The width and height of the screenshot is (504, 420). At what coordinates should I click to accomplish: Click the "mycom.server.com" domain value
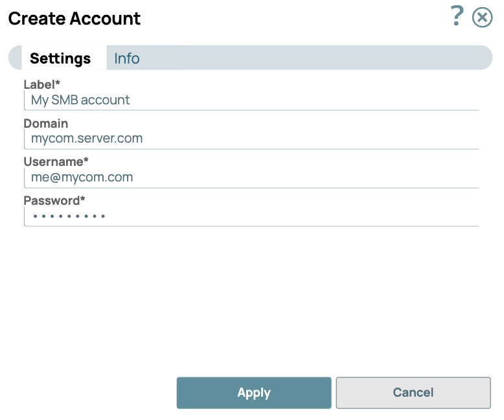tap(87, 139)
